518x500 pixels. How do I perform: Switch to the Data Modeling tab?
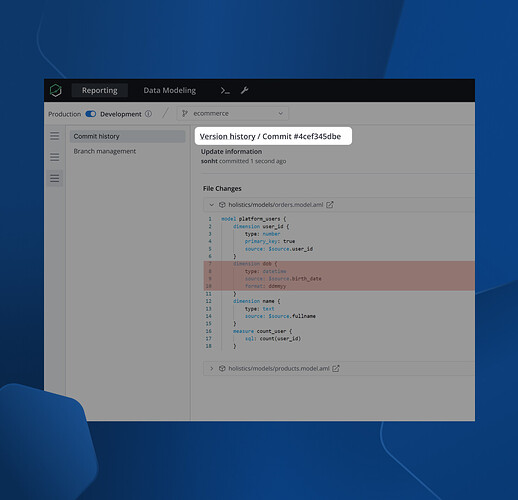coord(170,90)
